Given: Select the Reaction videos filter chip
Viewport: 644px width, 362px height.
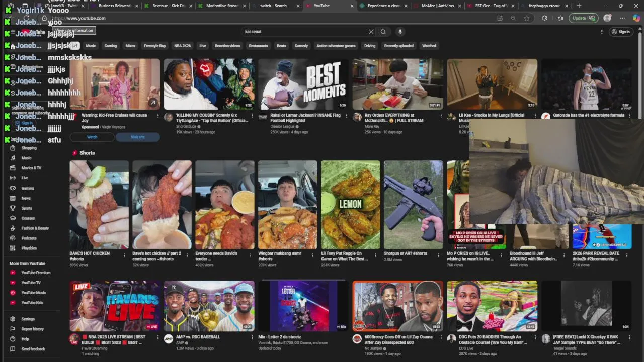Looking at the screenshot, I should tap(227, 46).
